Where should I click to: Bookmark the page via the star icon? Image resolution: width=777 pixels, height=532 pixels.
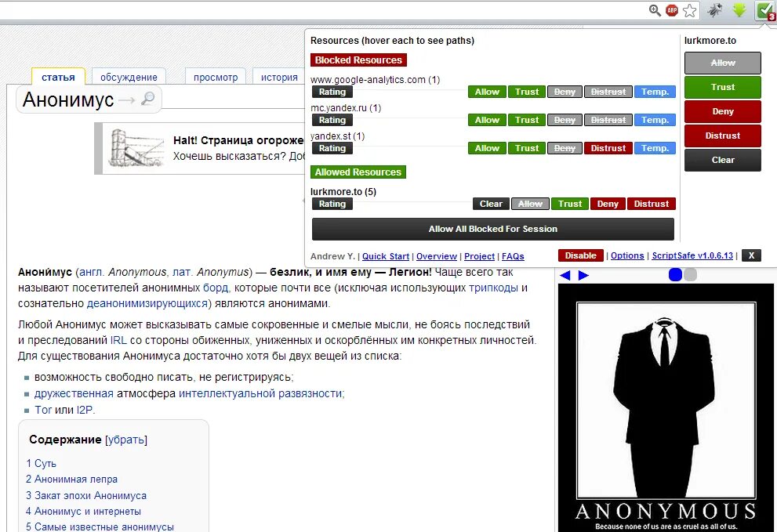point(688,10)
